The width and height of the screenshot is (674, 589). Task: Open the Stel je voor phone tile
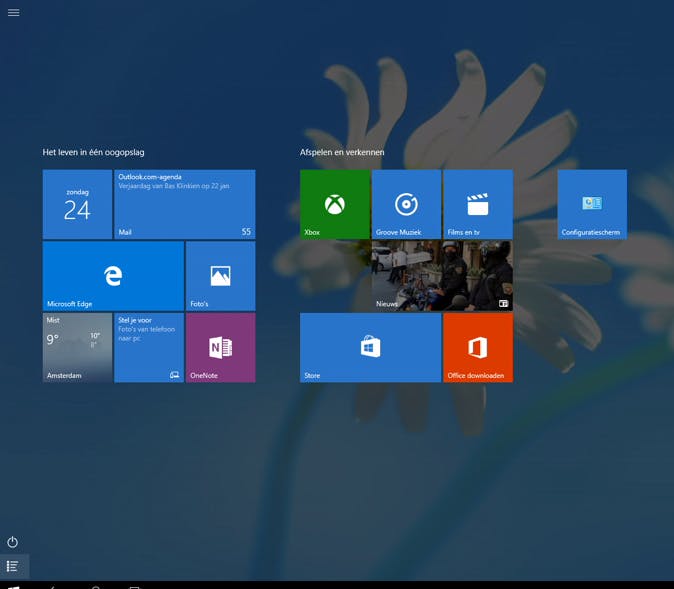149,347
